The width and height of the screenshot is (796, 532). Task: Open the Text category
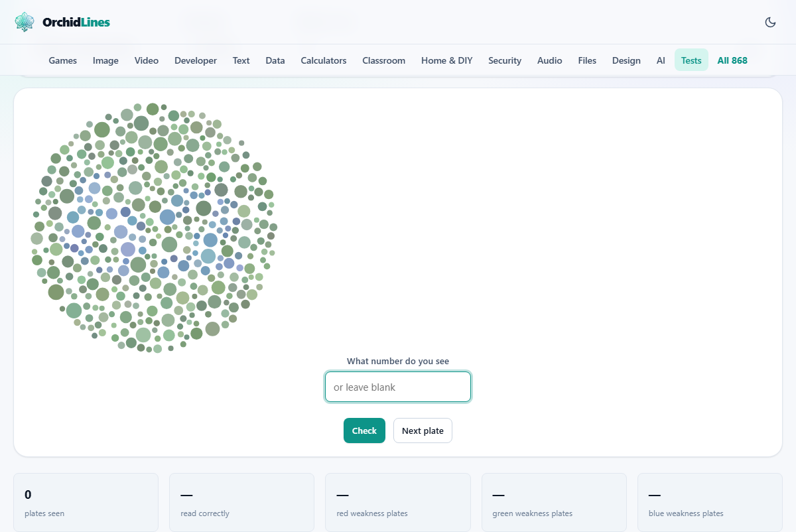pyautogui.click(x=241, y=60)
